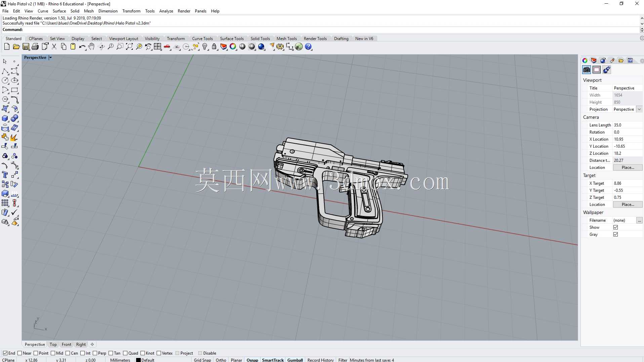The image size is (644, 362).
Task: Open the Analyze menu
Action: [x=166, y=11]
